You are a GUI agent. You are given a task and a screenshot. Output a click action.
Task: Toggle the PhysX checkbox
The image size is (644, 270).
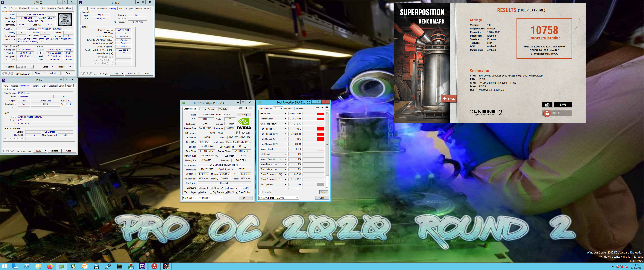coord(226,192)
